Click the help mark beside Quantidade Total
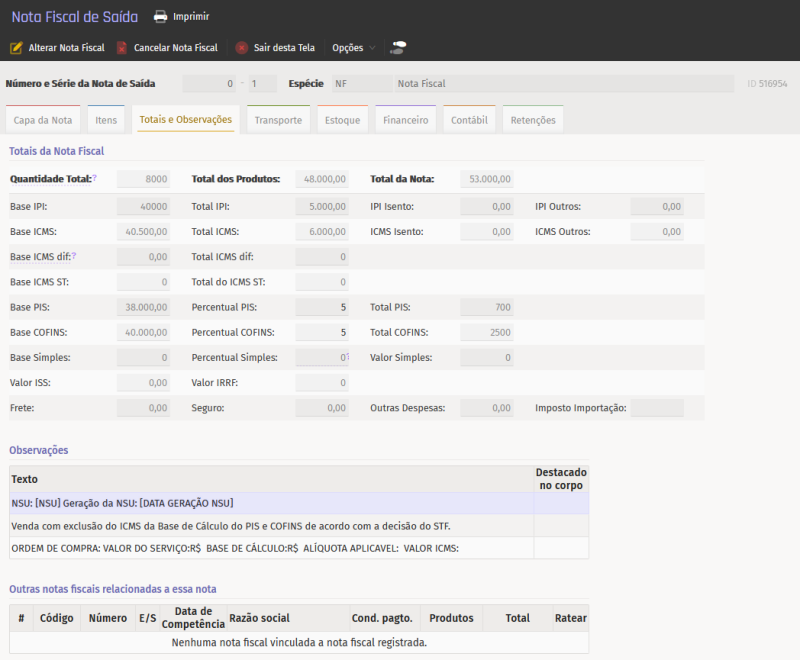The height and width of the screenshot is (660, 800). 95,177
